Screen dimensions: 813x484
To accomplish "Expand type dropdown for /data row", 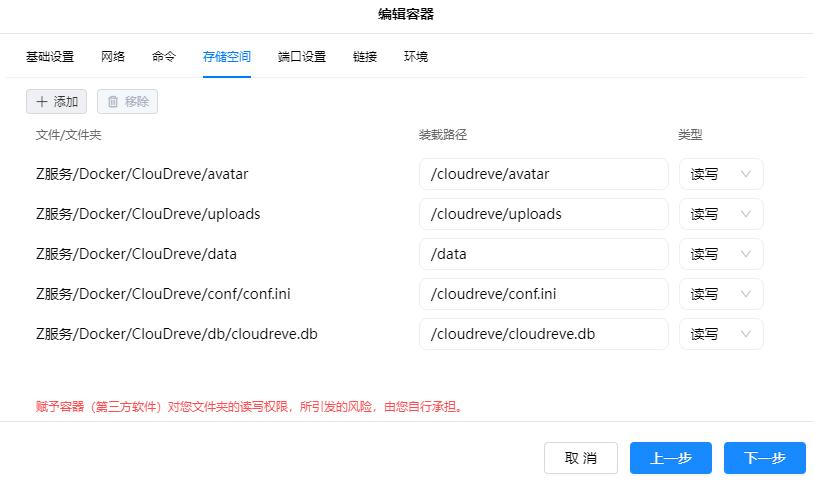I will pos(721,254).
